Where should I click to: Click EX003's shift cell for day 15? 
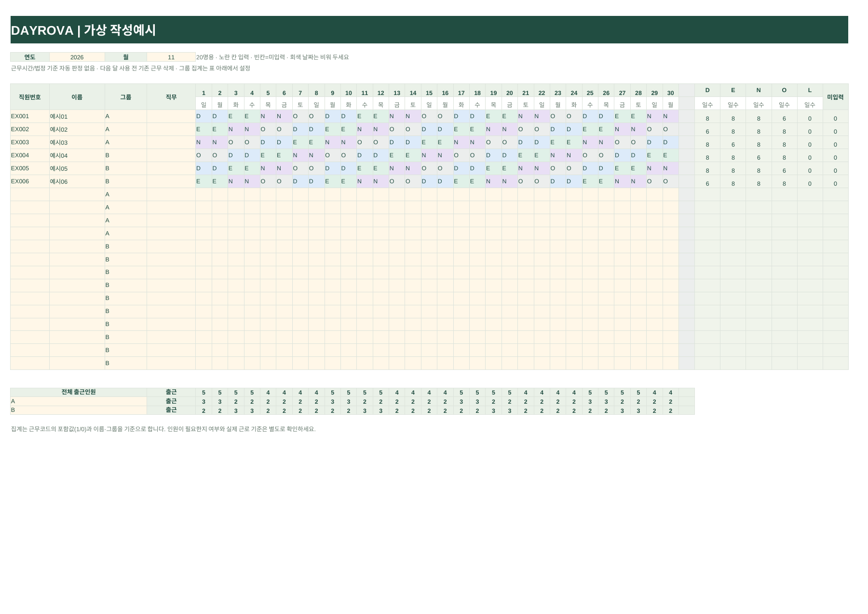coord(429,142)
